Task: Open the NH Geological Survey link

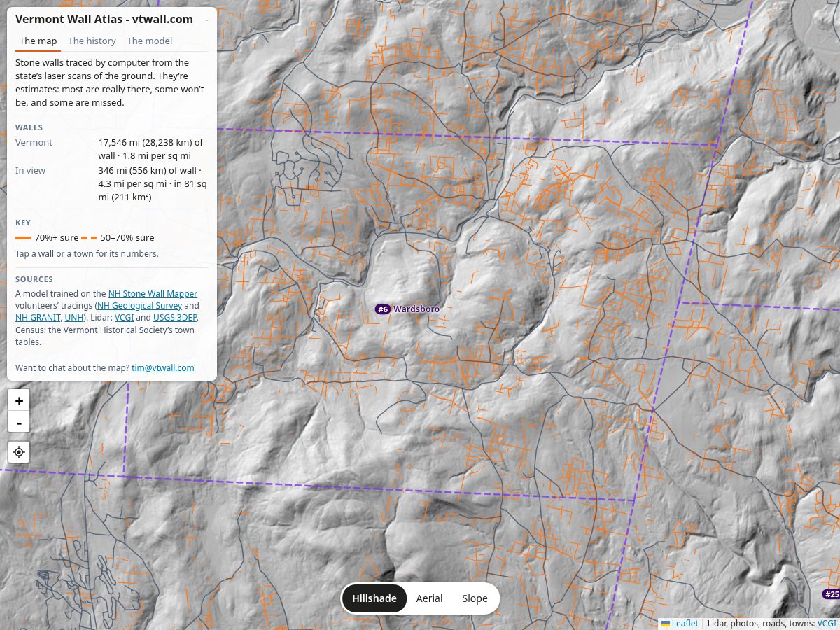Action: point(139,306)
